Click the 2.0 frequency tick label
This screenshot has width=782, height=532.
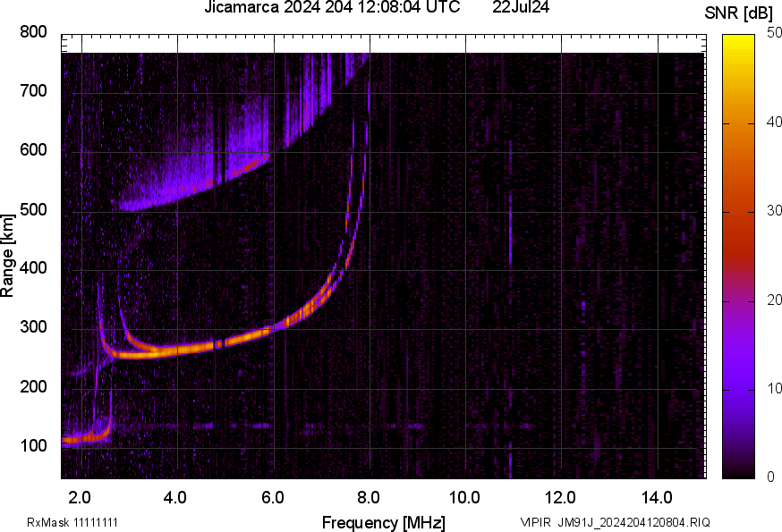pos(80,497)
